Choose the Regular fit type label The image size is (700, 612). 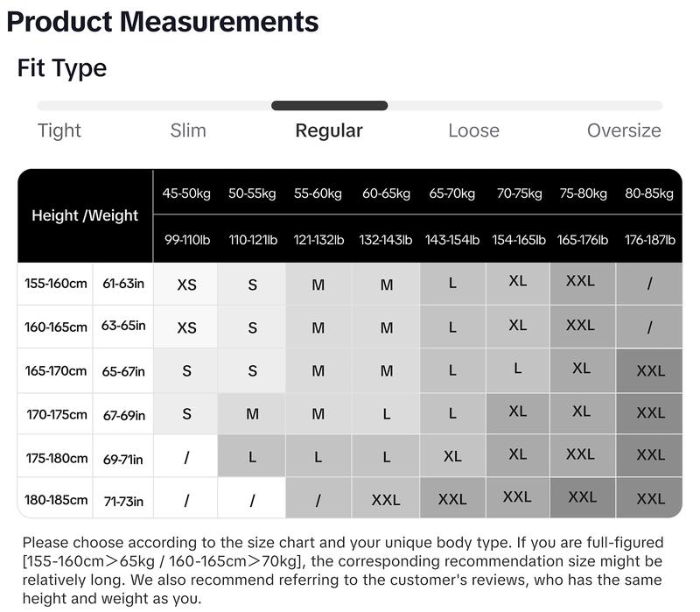pos(329,130)
